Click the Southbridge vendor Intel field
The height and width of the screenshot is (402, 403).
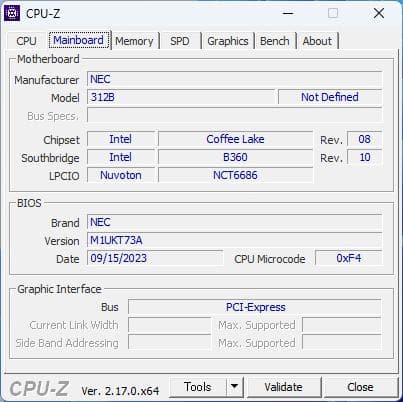[121, 157]
